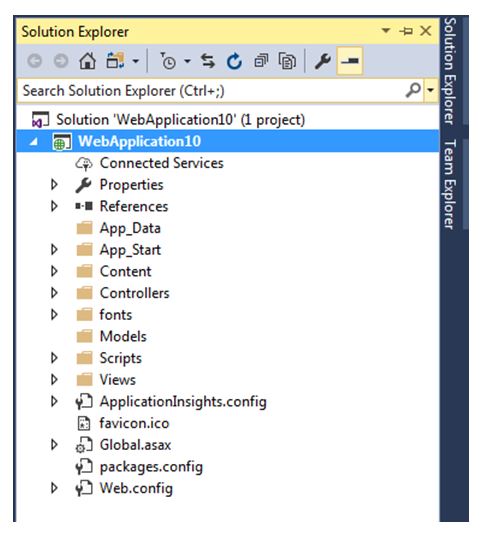
Task: Click the Pending Changes Filter clock icon
Action: [168, 61]
